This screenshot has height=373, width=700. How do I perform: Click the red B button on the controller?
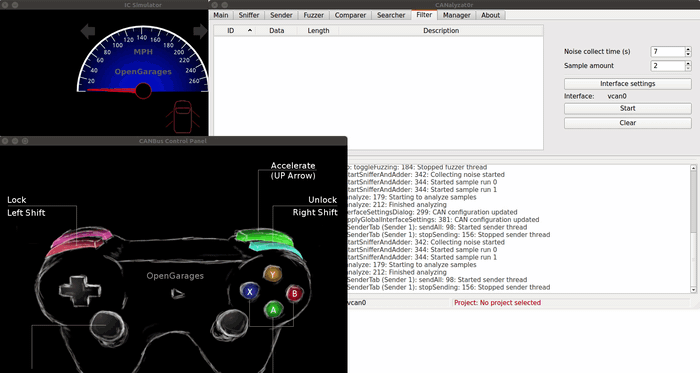[x=295, y=294]
